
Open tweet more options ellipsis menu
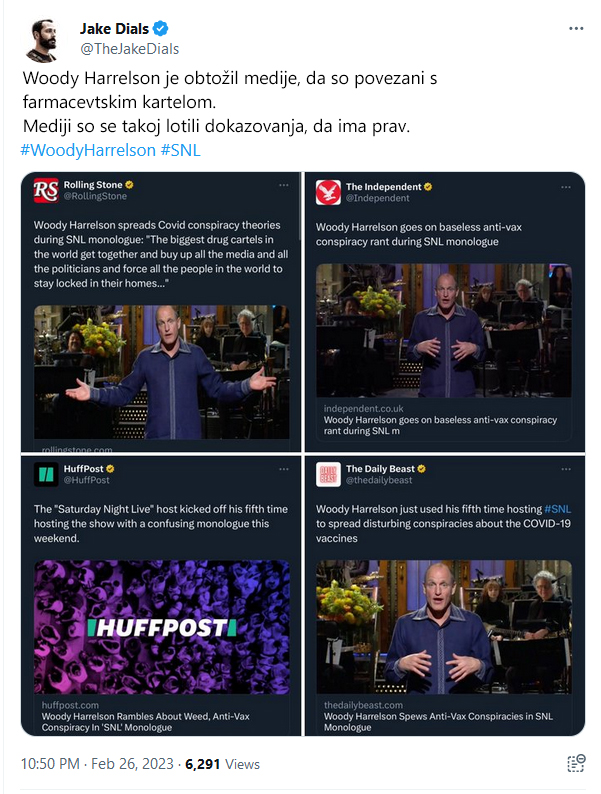pos(576,29)
